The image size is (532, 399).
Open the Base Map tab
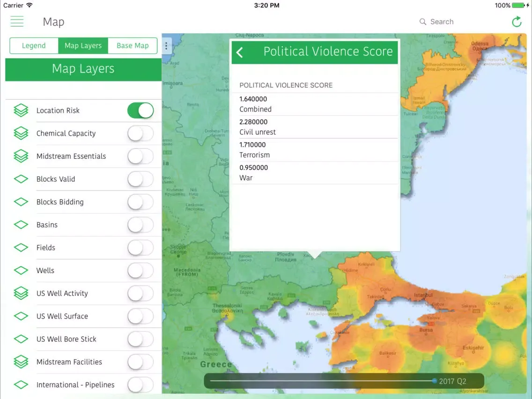[x=133, y=45]
